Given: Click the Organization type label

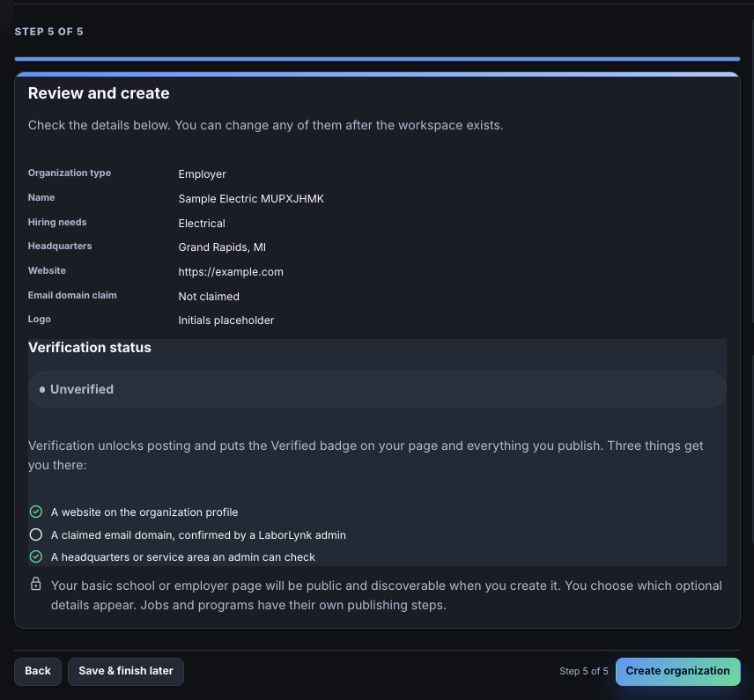Looking at the screenshot, I should (70, 173).
